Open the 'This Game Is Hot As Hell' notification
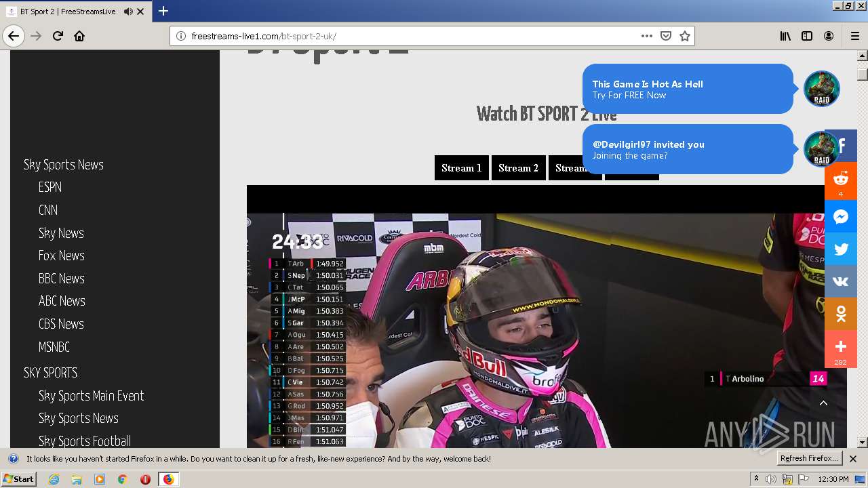This screenshot has width=868, height=488. pyautogui.click(x=688, y=89)
